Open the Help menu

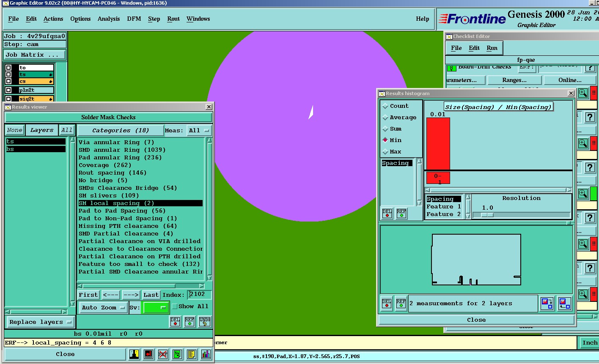(x=423, y=19)
